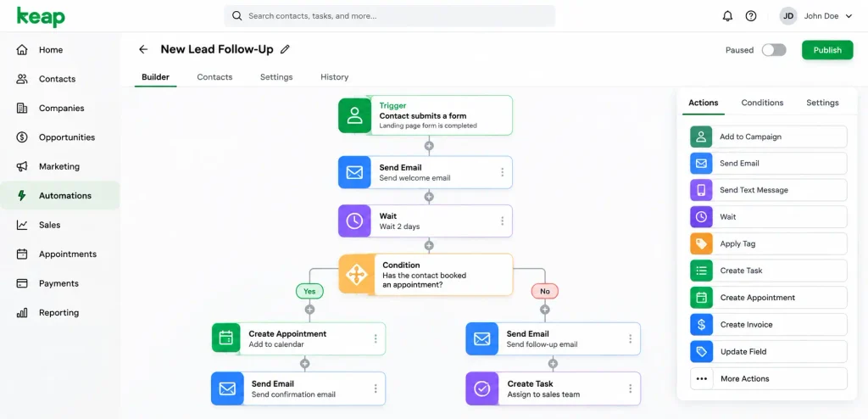This screenshot has height=419, width=868.
Task: Edit automation name pencil icon
Action: pos(285,49)
